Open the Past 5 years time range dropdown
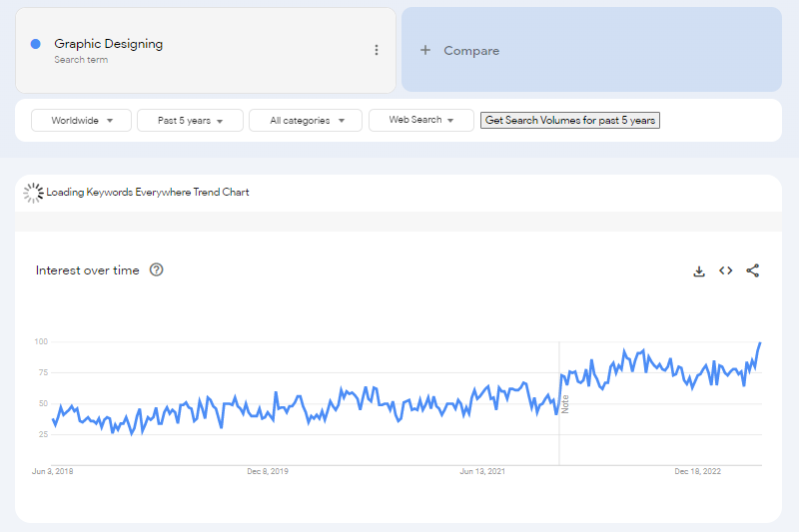 pos(190,121)
